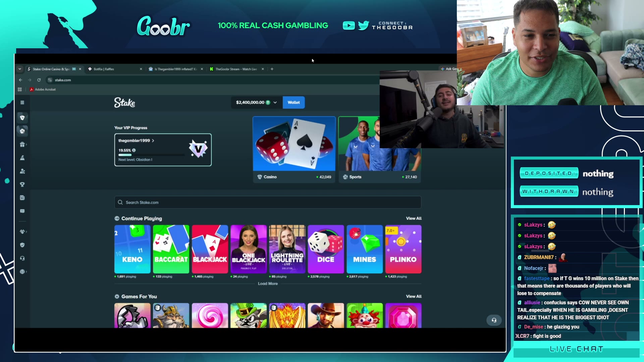
Task: Open the Wallet
Action: 293,103
